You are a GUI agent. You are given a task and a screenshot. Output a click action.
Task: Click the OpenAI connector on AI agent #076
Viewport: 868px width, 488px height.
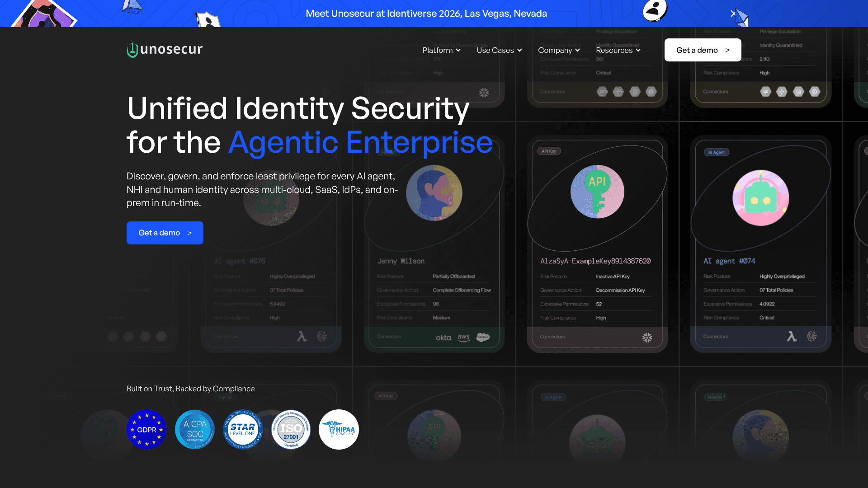coord(321,336)
